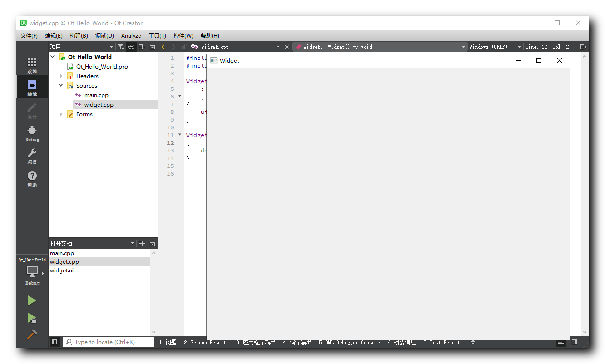Show the 3 应用程序输出 pane

pyautogui.click(x=256, y=342)
